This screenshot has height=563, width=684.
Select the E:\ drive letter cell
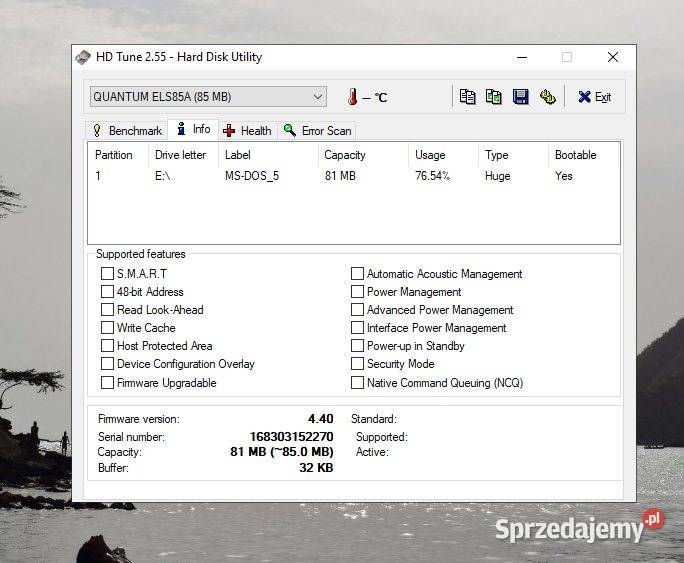point(162,176)
